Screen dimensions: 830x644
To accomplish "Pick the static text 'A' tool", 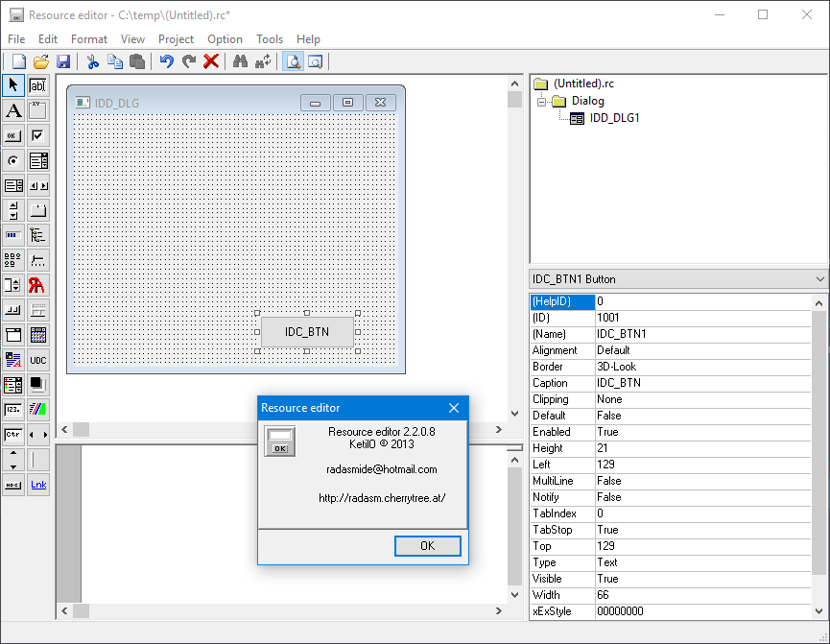I will coord(13,110).
